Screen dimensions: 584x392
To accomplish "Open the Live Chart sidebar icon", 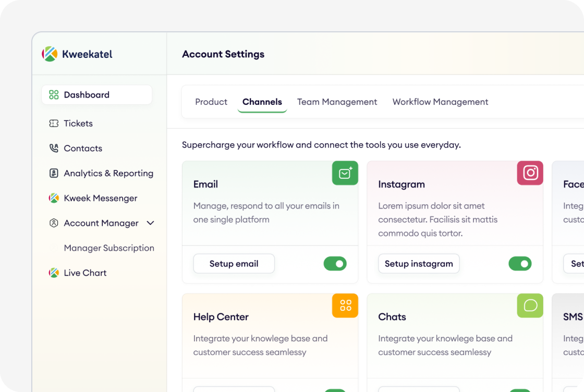I will point(54,273).
